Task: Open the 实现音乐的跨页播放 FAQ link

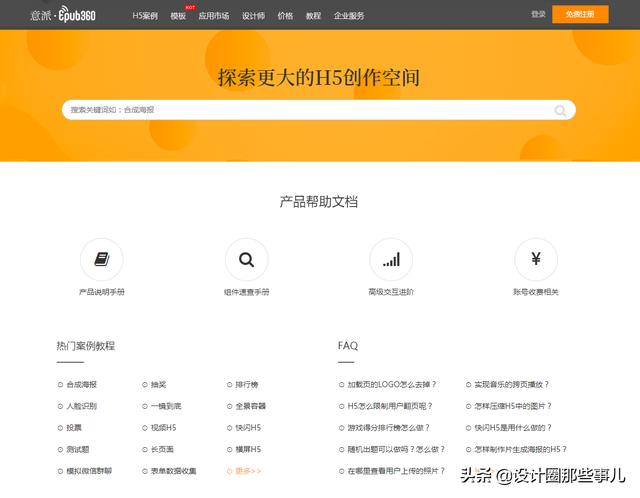Action: [511, 384]
